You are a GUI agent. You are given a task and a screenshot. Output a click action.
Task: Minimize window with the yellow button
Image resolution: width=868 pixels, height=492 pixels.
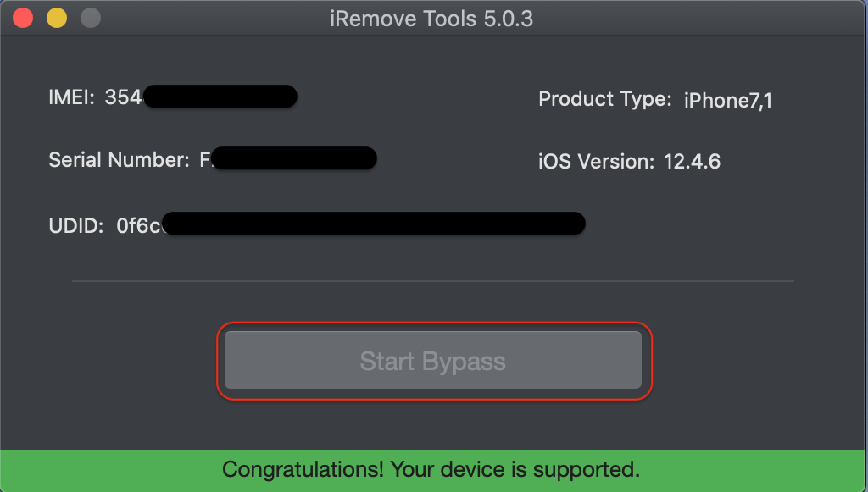pyautogui.click(x=57, y=19)
